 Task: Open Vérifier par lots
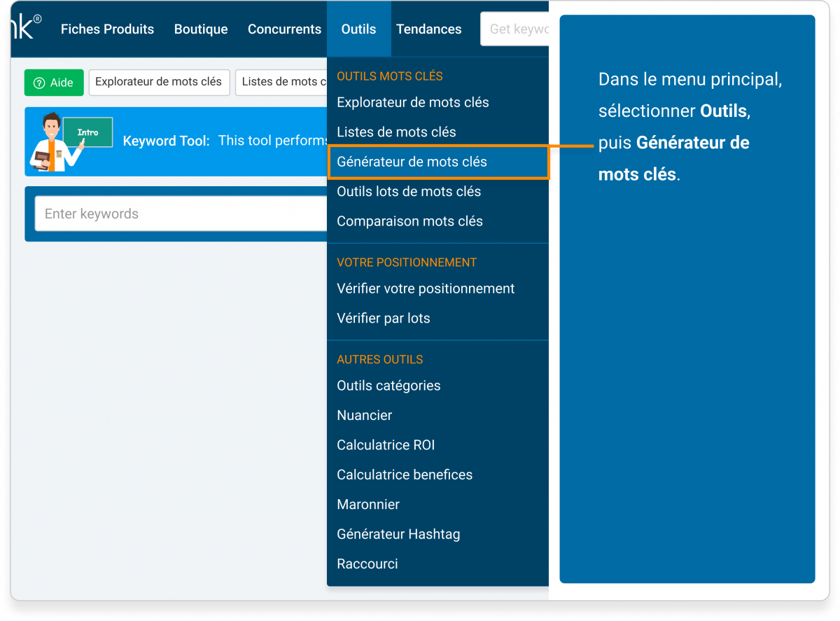click(x=384, y=318)
